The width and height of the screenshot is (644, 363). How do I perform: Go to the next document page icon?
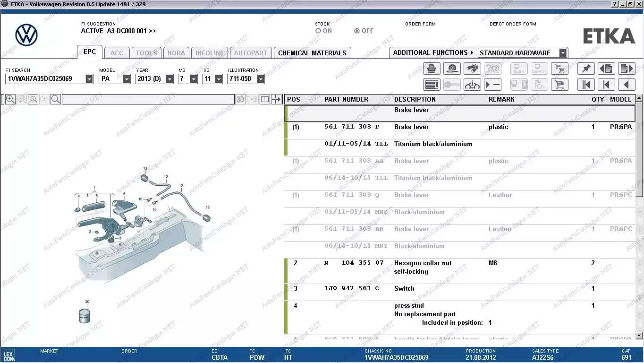click(627, 69)
